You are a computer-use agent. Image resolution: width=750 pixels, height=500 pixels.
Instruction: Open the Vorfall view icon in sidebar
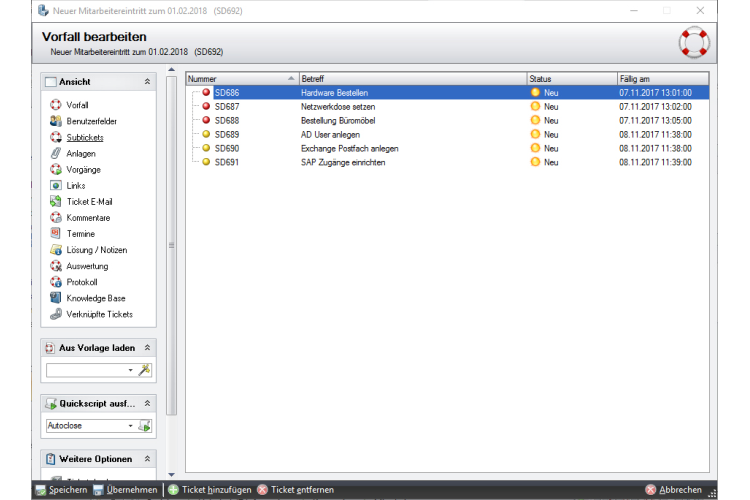tap(56, 105)
